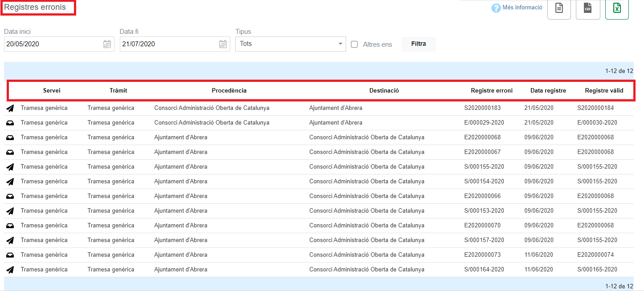Viewport: 644px width, 291px height.
Task: Sort by the Registre erroni column header
Action: pos(492,91)
